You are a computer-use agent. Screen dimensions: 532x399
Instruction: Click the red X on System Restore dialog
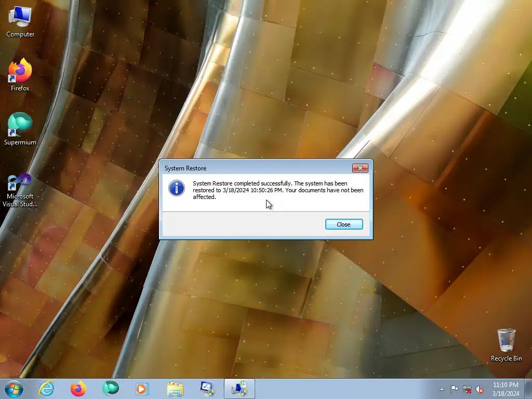360,168
